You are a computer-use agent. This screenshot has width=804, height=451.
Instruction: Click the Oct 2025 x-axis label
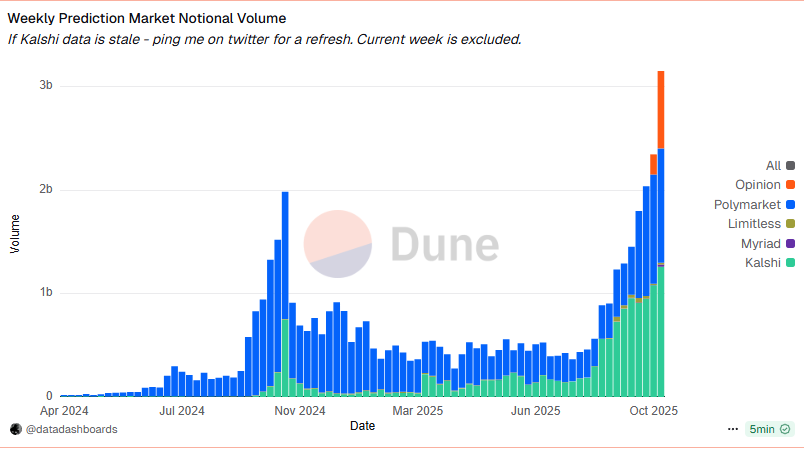(x=654, y=411)
